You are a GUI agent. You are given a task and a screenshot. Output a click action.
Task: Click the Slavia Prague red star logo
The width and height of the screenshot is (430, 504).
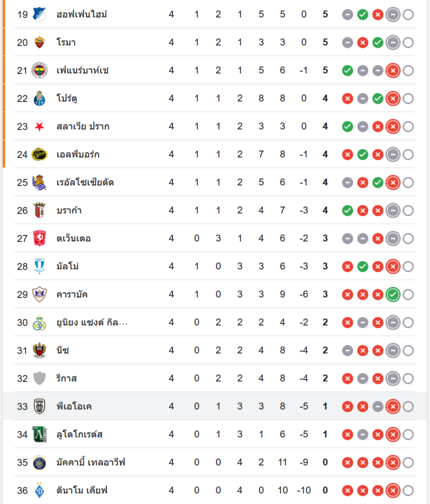39,127
